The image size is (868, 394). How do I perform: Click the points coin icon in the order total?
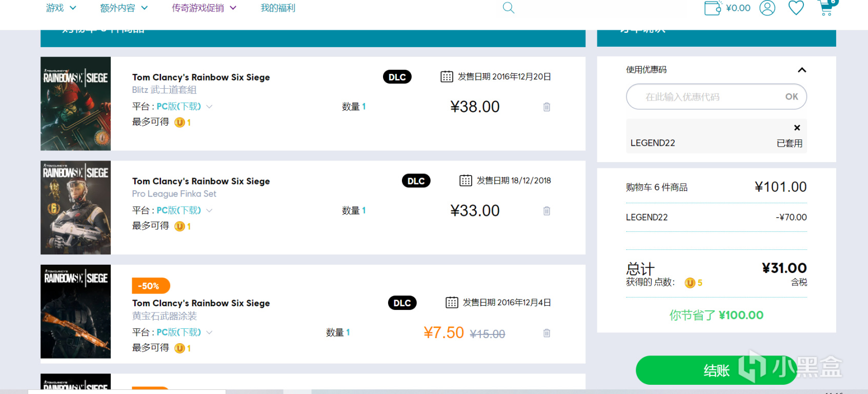coord(690,283)
